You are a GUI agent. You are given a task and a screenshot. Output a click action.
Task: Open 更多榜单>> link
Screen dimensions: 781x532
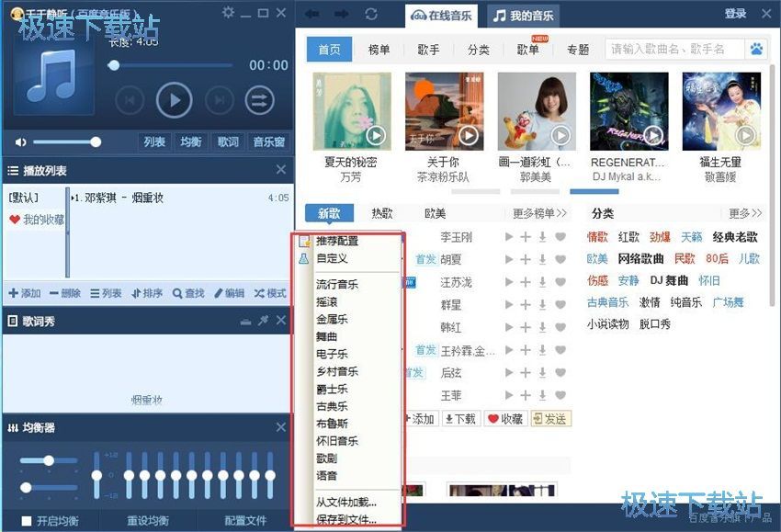pos(539,214)
